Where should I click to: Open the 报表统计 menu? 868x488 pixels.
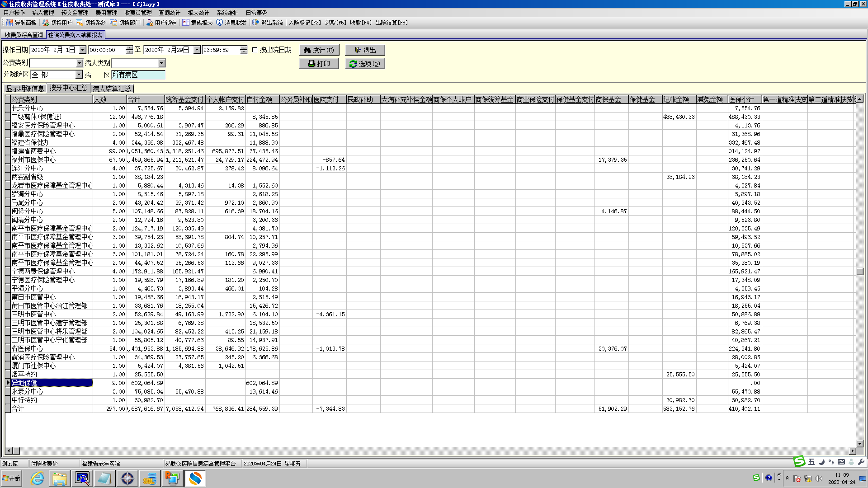pyautogui.click(x=198, y=13)
